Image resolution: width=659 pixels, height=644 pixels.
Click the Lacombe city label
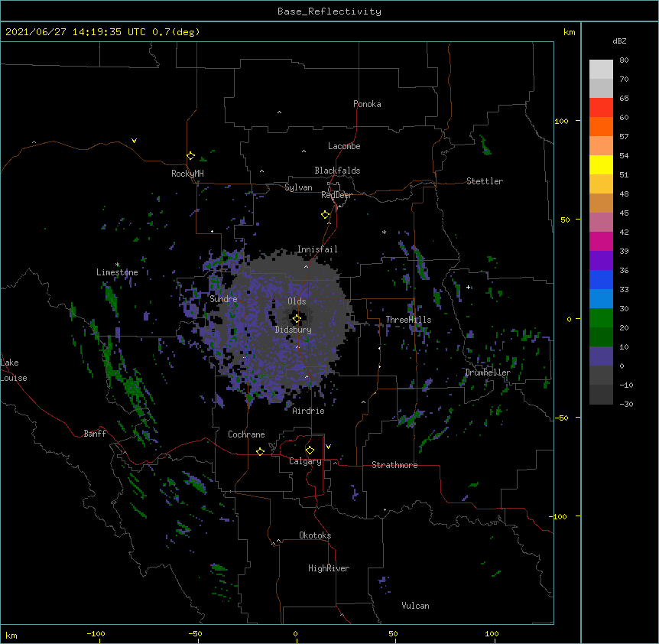pos(344,146)
